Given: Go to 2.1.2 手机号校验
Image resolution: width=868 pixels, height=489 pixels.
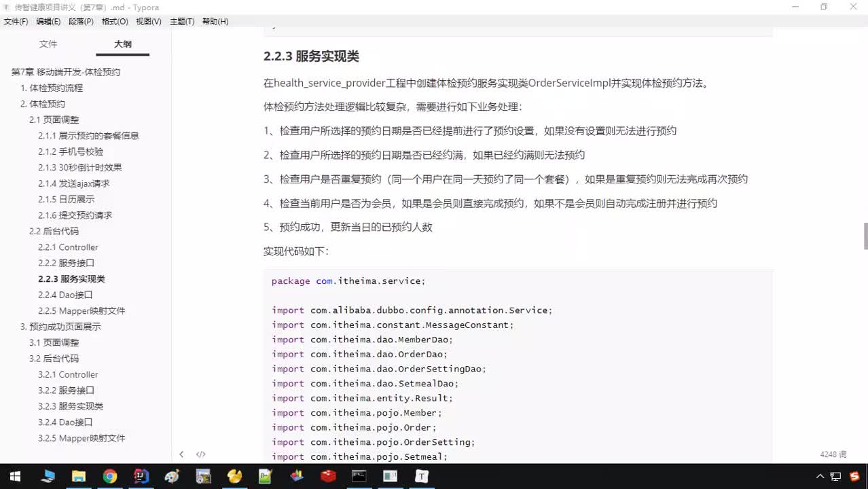Looking at the screenshot, I should [x=71, y=151].
